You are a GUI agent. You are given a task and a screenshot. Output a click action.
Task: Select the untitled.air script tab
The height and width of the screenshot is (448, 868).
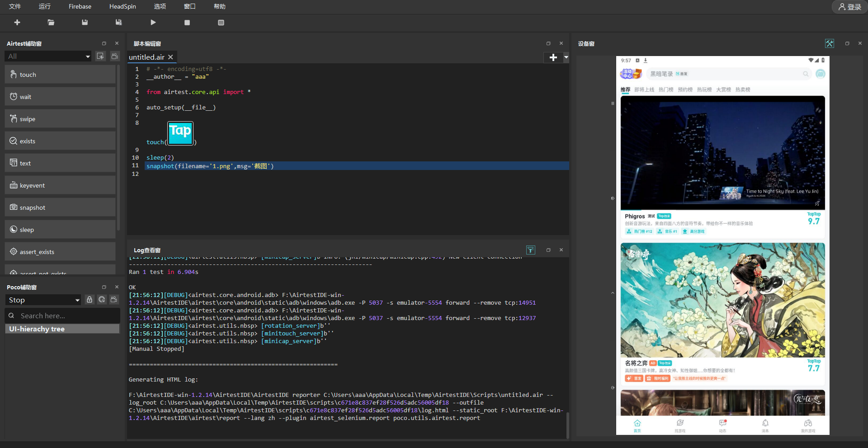click(x=146, y=57)
